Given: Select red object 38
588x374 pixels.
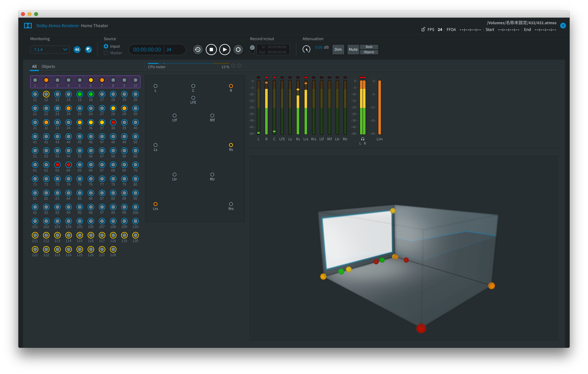Looking at the screenshot, I should coord(113,122).
